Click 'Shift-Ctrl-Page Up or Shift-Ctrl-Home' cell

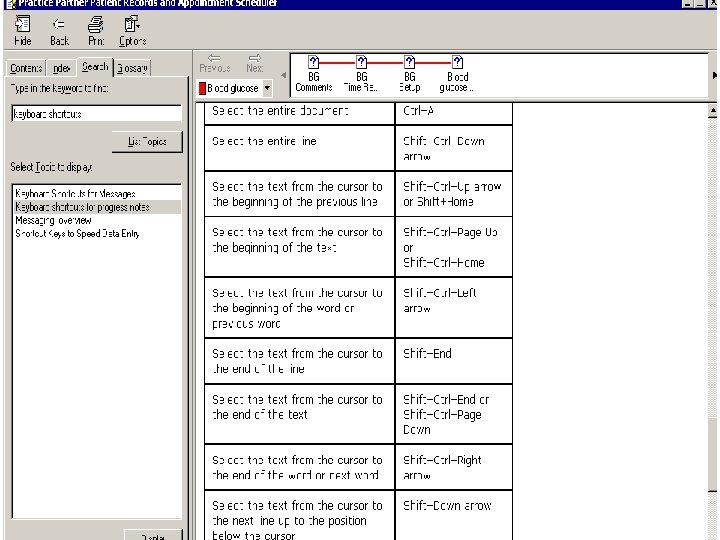coord(454,247)
